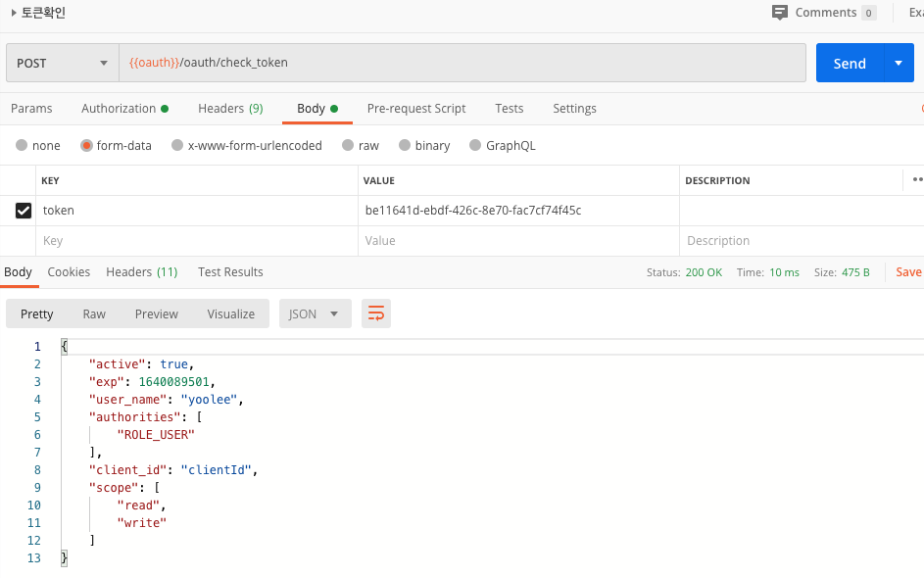Open the Comments speech bubble icon
Screen dimensions: 924x578
780,13
